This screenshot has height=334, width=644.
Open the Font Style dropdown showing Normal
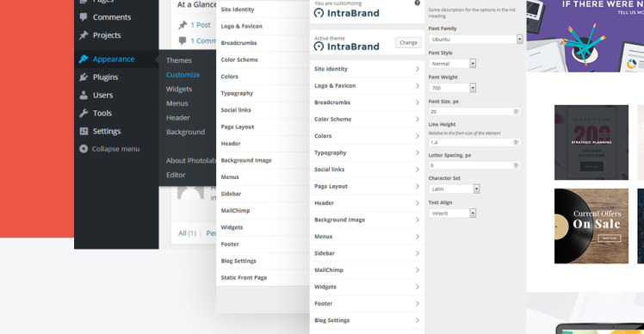(x=452, y=64)
